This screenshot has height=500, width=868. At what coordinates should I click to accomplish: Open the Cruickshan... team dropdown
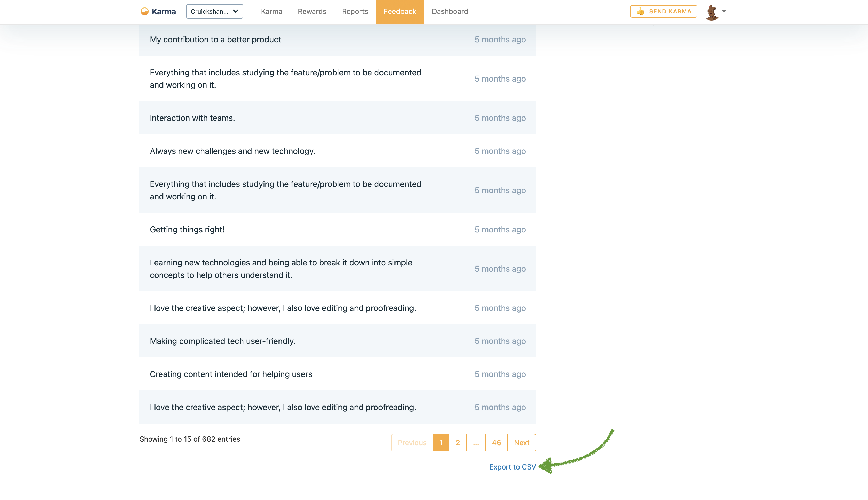[214, 12]
